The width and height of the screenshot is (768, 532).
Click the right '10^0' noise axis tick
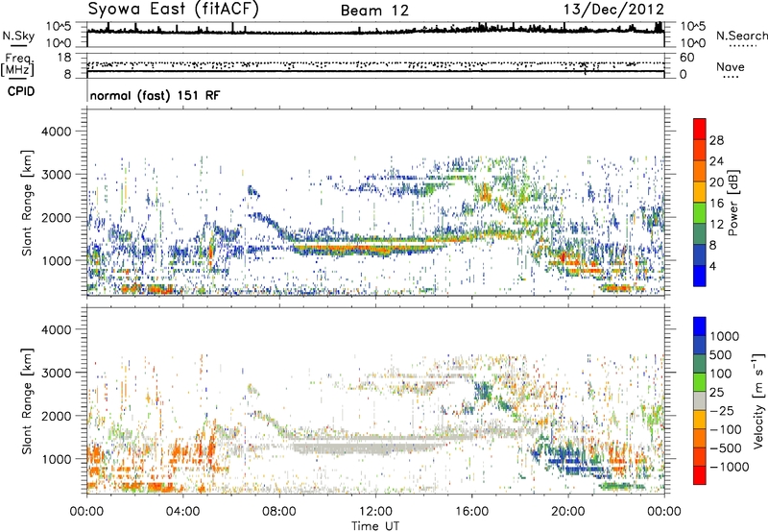pyautogui.click(x=693, y=43)
